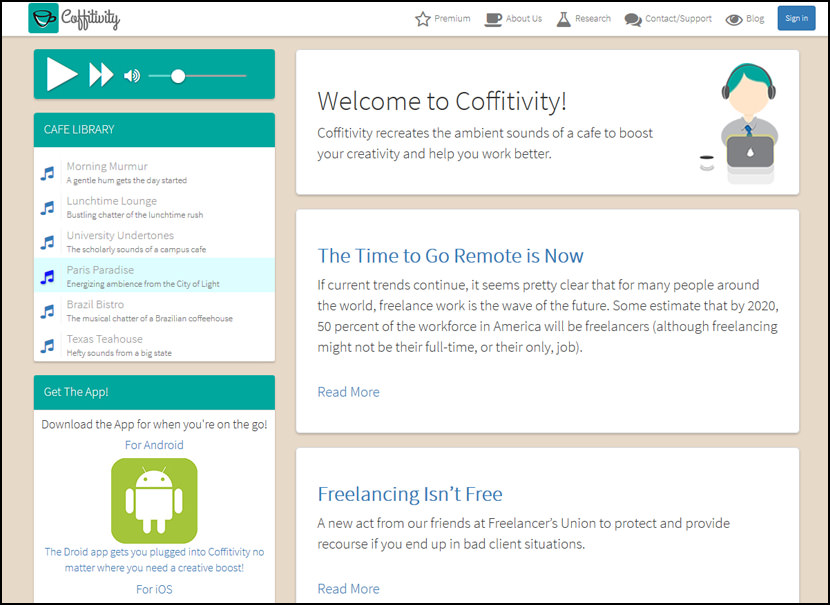830x605 pixels.
Task: Click the Coffitivity coffee cup logo
Action: (43, 18)
